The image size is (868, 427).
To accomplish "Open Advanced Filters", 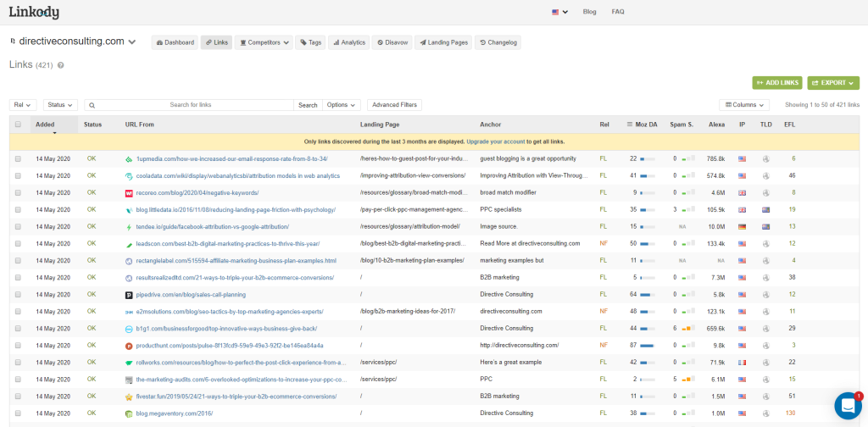I will [x=395, y=105].
